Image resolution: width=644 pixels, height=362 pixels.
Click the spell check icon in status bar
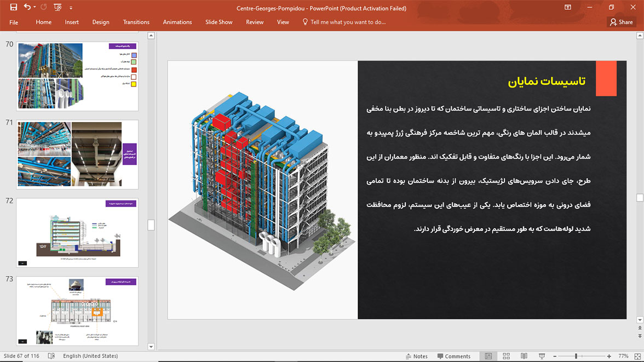[51, 356]
